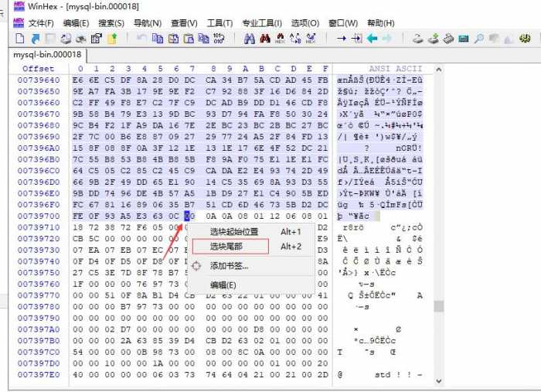Click the Back cyan left arrow icon

372,38
